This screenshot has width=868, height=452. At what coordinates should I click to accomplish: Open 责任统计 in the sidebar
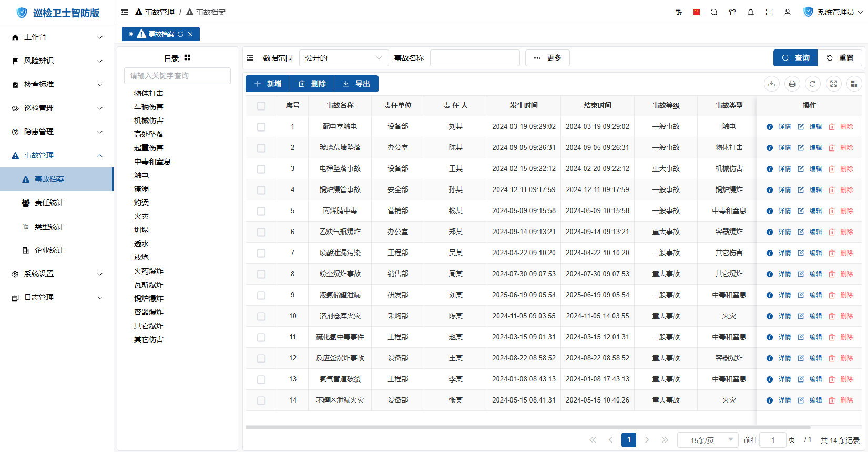tap(57, 203)
